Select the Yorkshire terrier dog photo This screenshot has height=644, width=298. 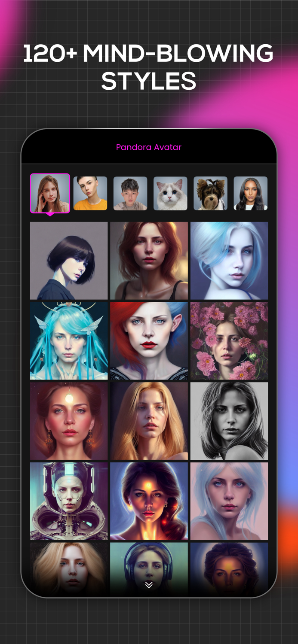click(210, 193)
